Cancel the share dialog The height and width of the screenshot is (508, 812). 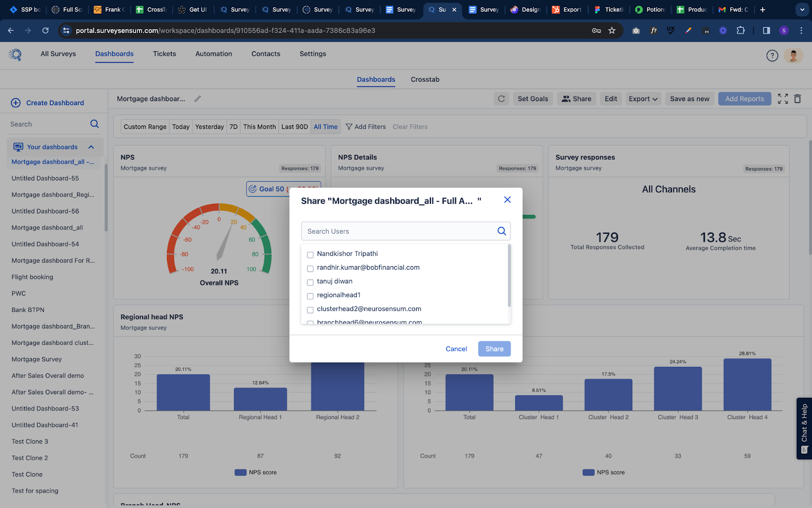(456, 349)
